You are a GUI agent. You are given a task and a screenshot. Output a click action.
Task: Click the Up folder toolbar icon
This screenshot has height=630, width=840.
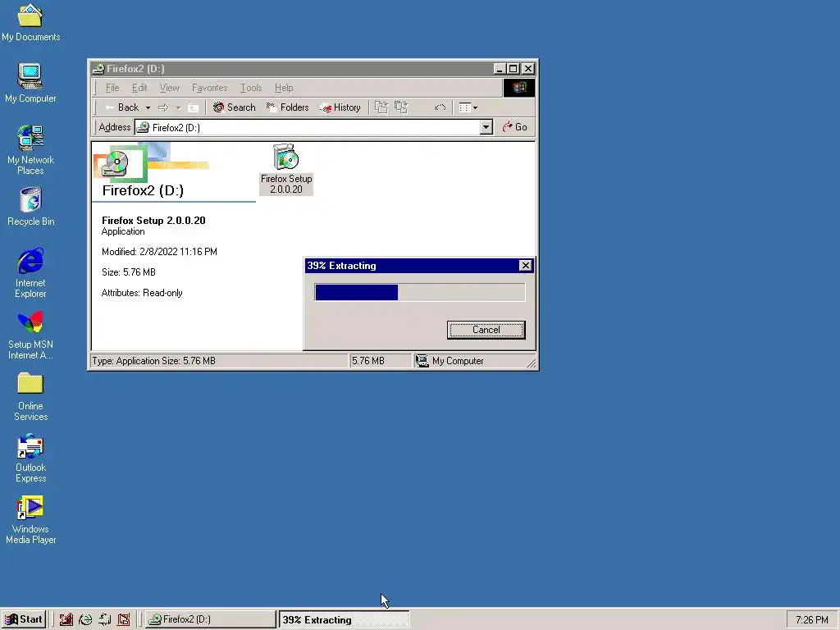pos(194,107)
